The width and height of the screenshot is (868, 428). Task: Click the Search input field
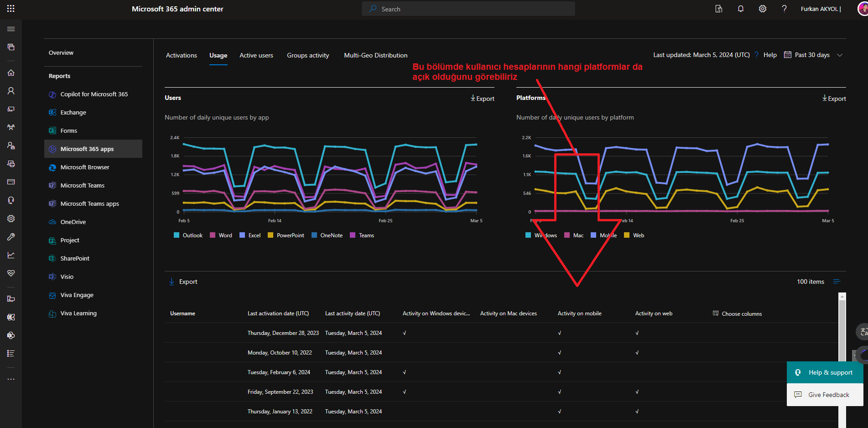(x=468, y=9)
